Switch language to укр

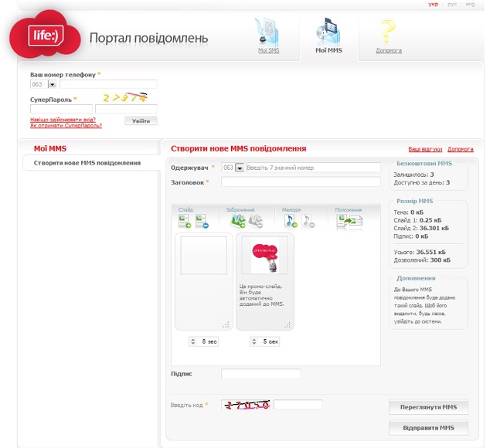click(x=433, y=4)
